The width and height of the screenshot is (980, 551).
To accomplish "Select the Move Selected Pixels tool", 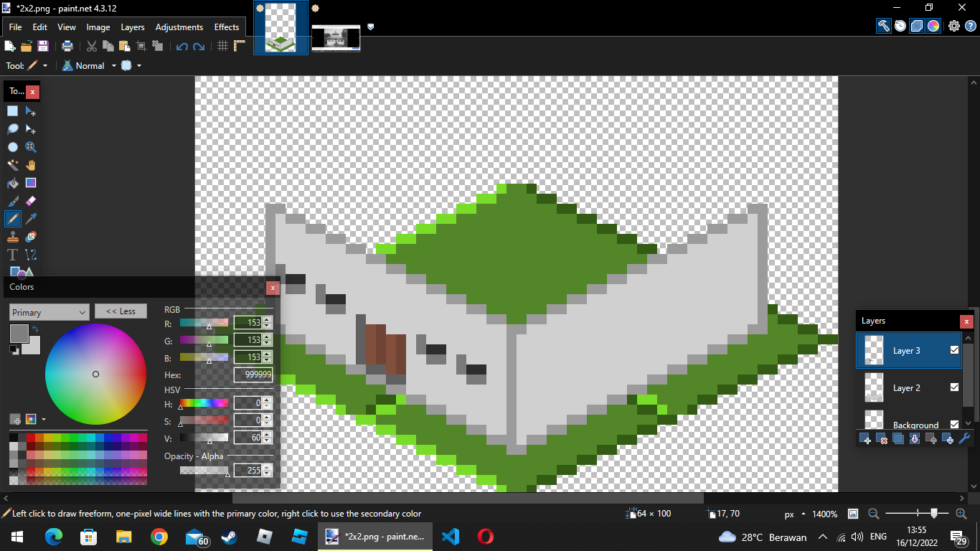I will click(x=31, y=111).
